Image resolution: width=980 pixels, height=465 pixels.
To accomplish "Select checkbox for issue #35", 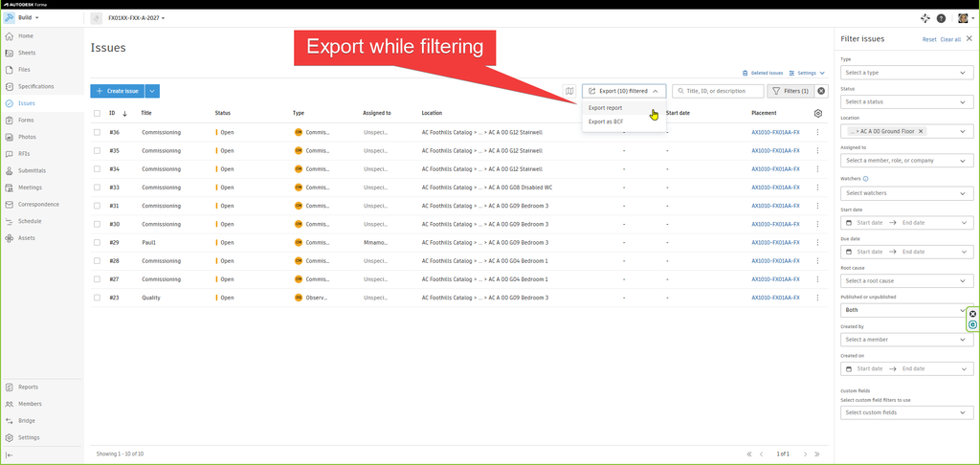I will click(97, 150).
